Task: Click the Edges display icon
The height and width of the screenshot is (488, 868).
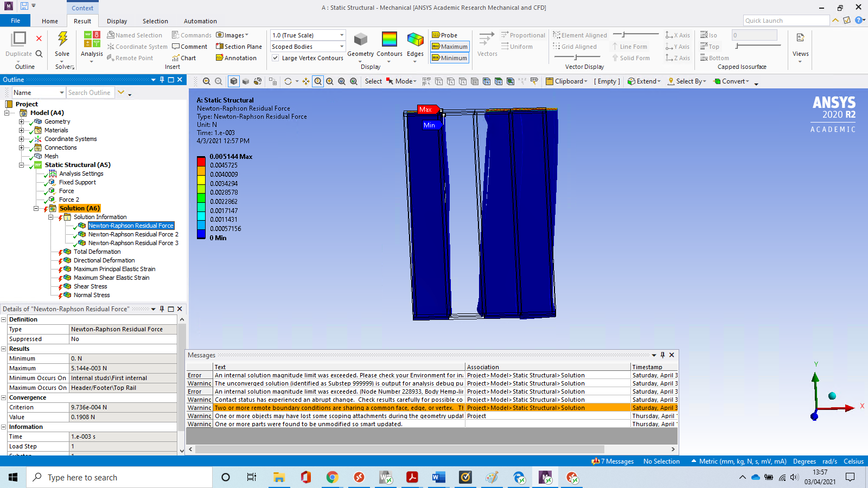Action: click(x=415, y=40)
